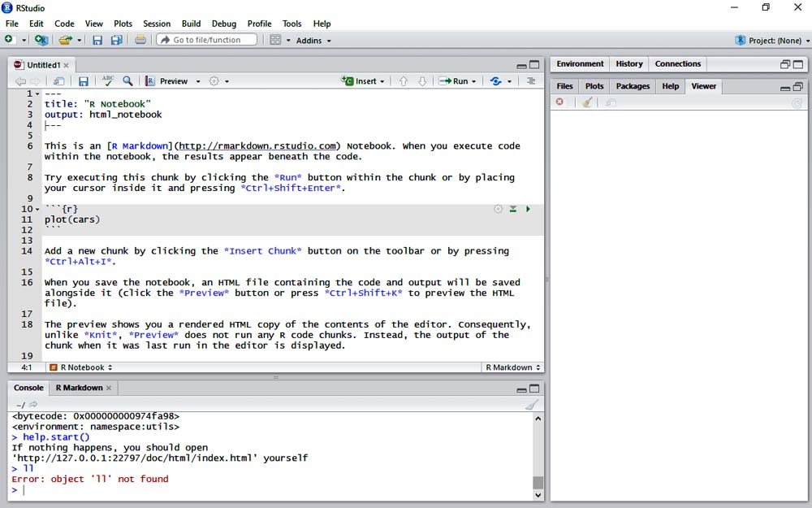Expand the Publish dropdown arrow
The height and width of the screenshot is (508, 812).
tap(510, 82)
